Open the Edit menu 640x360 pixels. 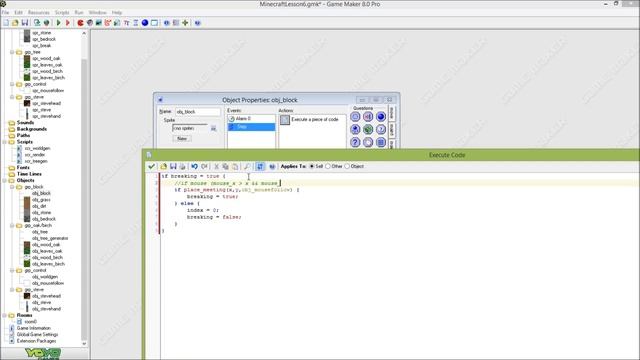tap(18, 13)
